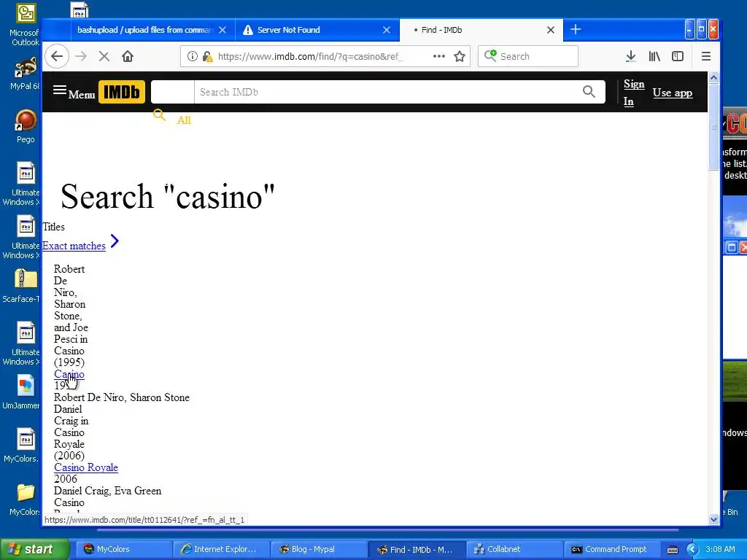The height and width of the screenshot is (560, 747).
Task: Select the MyPal 68 desktop icon
Action: tap(25, 74)
